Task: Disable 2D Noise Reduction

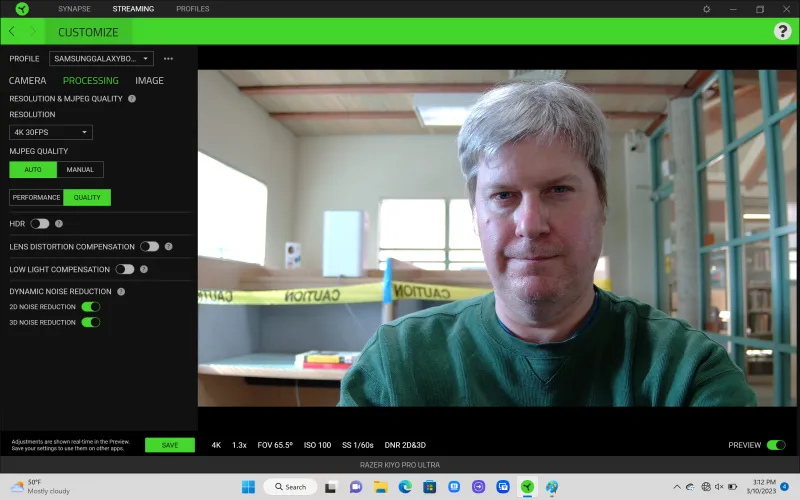Action: click(90, 307)
